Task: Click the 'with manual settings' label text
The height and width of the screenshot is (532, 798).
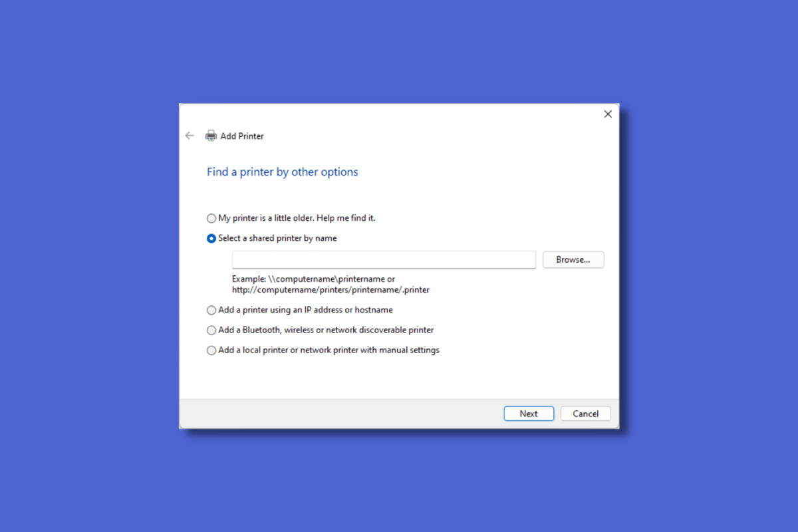Action: pos(400,350)
